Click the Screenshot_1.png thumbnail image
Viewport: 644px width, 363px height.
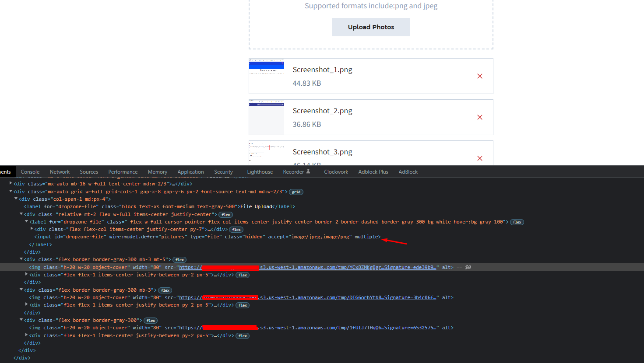(266, 76)
